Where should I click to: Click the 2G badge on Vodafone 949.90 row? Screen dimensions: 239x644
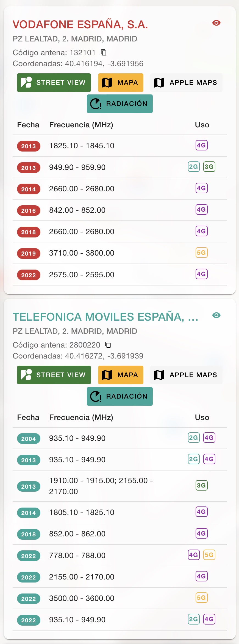(x=194, y=167)
